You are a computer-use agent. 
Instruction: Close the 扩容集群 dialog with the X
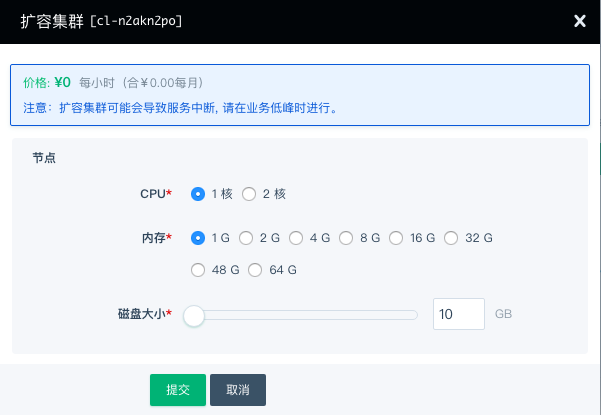click(579, 20)
